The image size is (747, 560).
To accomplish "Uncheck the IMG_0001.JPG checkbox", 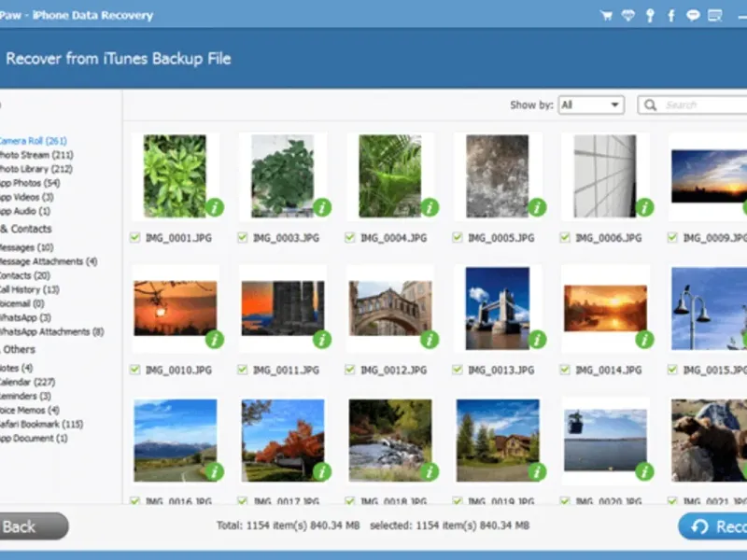I will click(x=134, y=237).
